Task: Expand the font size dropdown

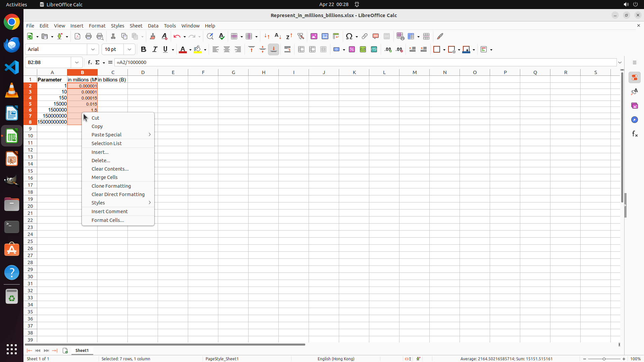Action: click(x=129, y=50)
